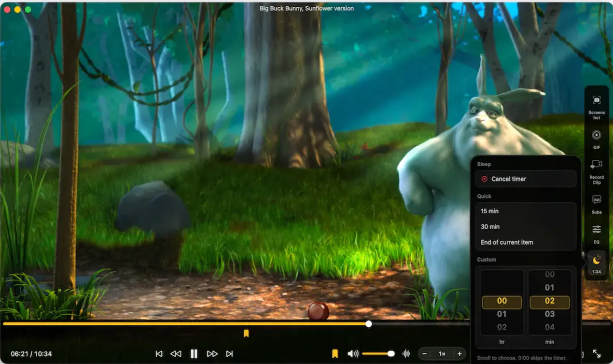
Task: Open the Subs subtitles panel
Action: click(x=597, y=204)
